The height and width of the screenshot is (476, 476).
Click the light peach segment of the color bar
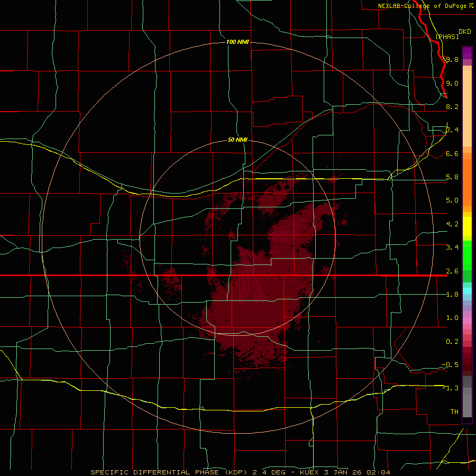pos(467,108)
